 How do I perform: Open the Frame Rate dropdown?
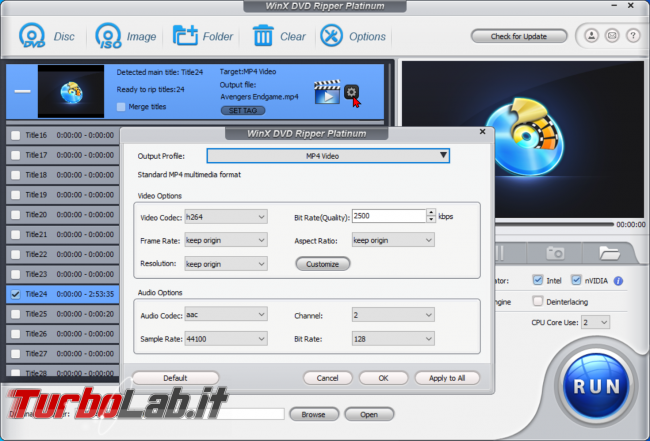click(x=226, y=240)
